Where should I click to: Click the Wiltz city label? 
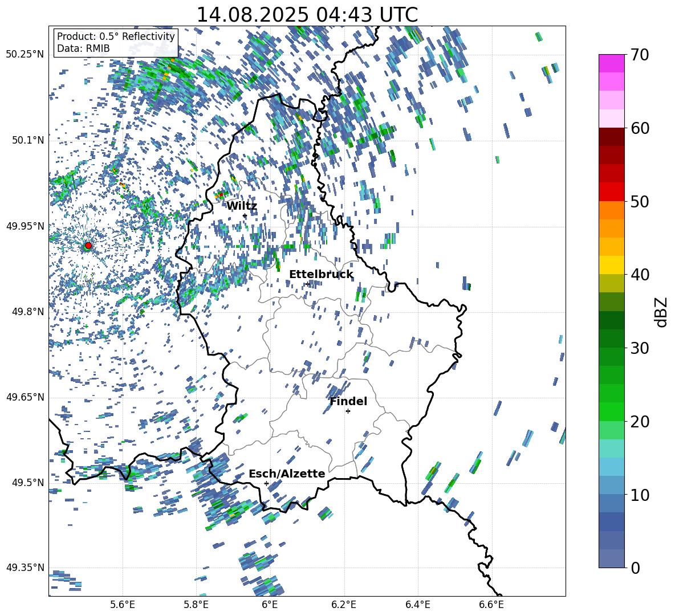pos(242,206)
